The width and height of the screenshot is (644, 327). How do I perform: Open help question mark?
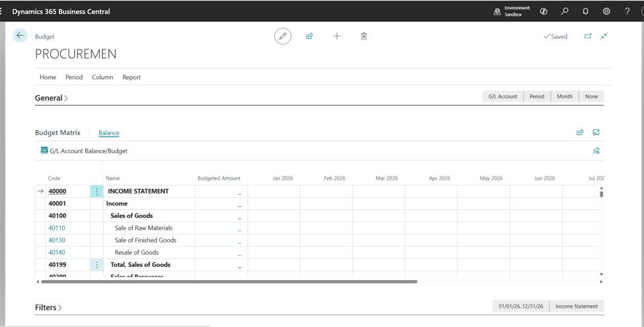(x=627, y=11)
